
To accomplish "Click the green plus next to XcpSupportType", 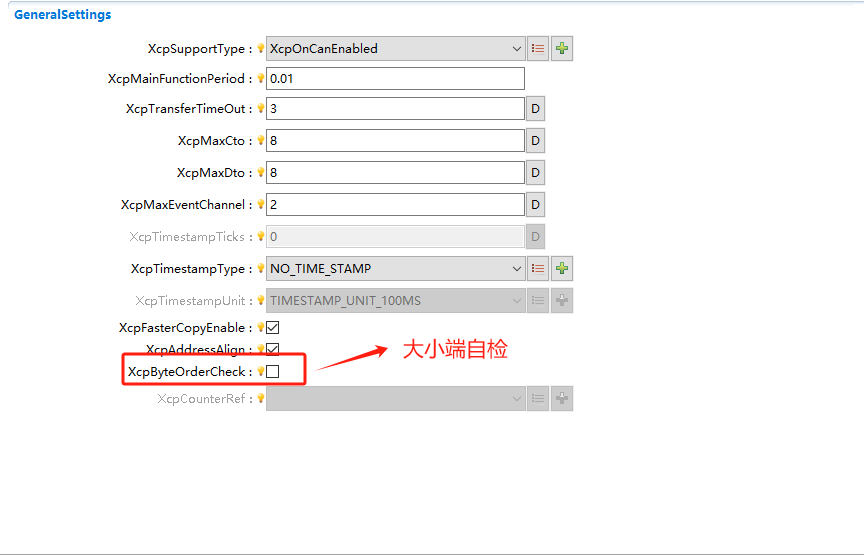I will coord(562,48).
